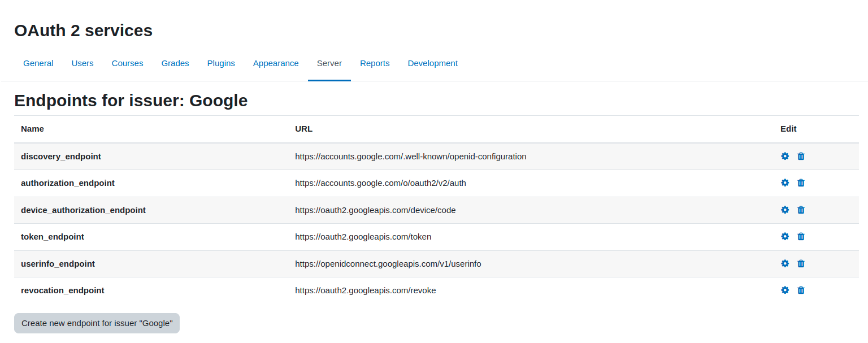Edit the token_endpoint entry

(x=785, y=236)
